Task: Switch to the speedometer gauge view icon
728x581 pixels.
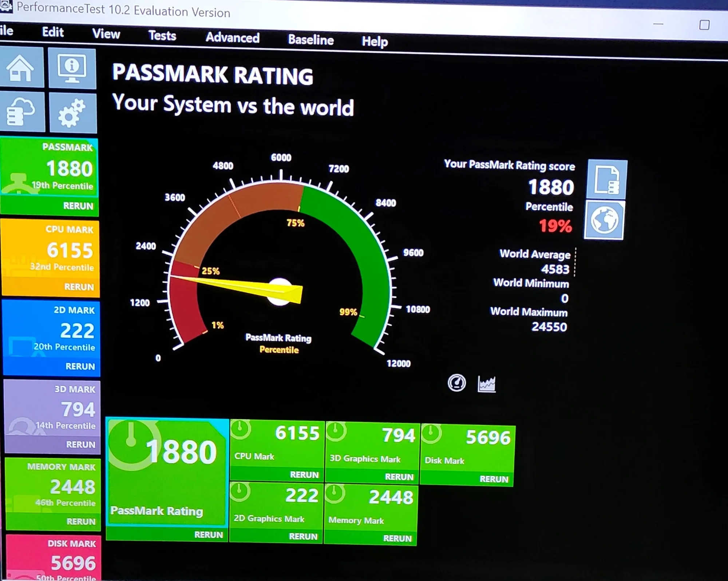Action: pyautogui.click(x=456, y=383)
